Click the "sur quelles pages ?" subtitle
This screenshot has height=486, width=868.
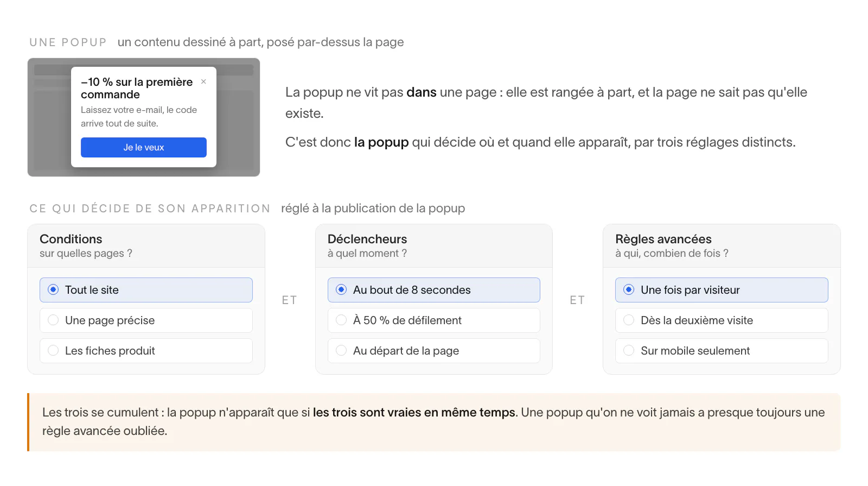coord(86,254)
